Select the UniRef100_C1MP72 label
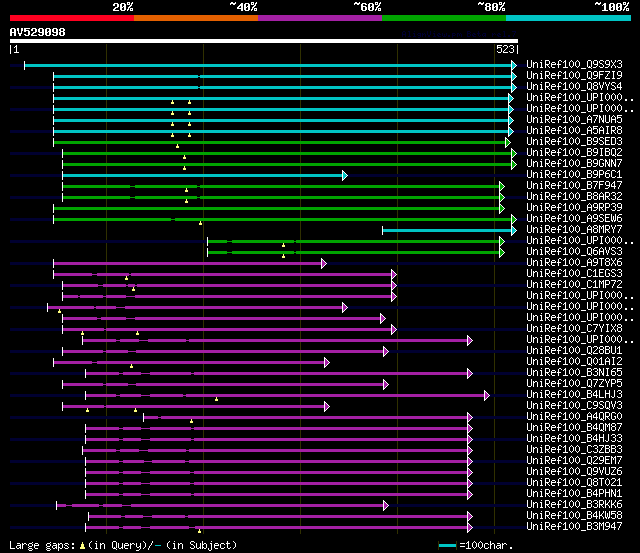640x553 pixels. tap(574, 284)
